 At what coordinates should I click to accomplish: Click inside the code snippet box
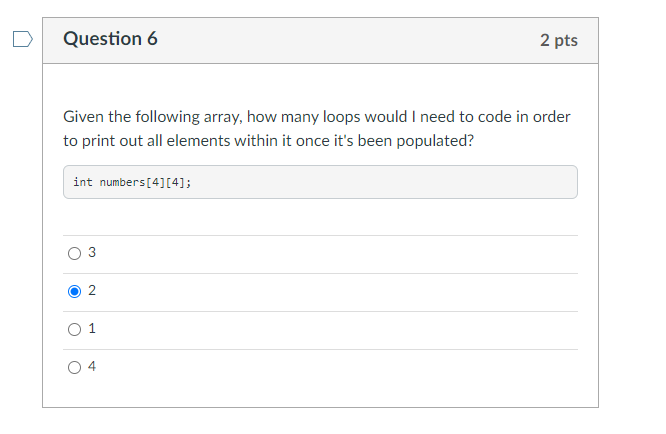400,183
